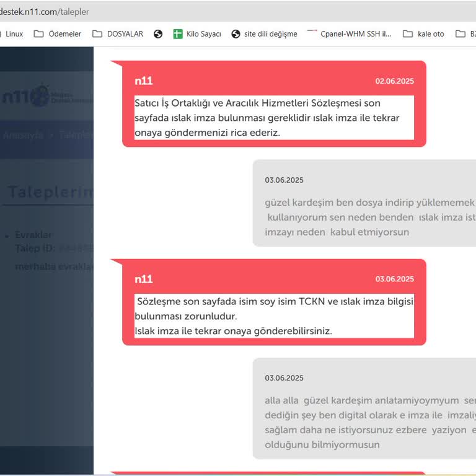This screenshot has height=476, width=476.
Task: Open the green Kilo Sayacı spreadsheet icon
Action: pyautogui.click(x=178, y=34)
